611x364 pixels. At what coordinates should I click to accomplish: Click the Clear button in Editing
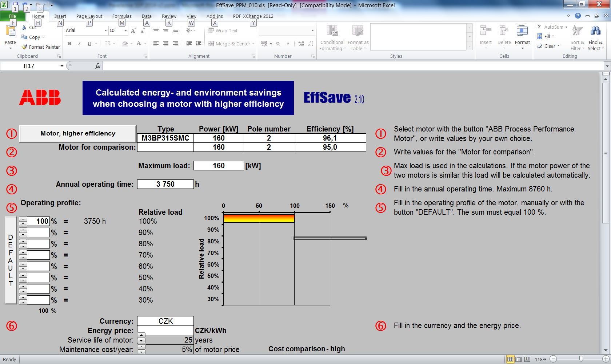click(549, 46)
